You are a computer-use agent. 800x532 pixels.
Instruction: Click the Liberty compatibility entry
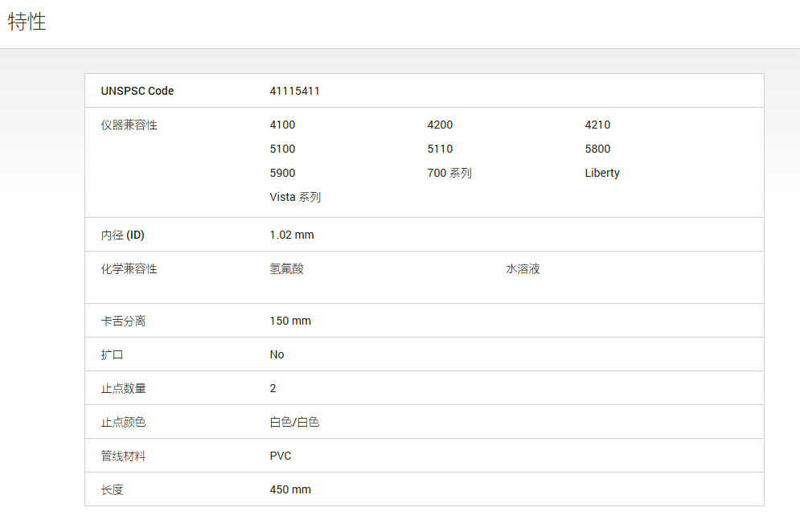click(602, 173)
